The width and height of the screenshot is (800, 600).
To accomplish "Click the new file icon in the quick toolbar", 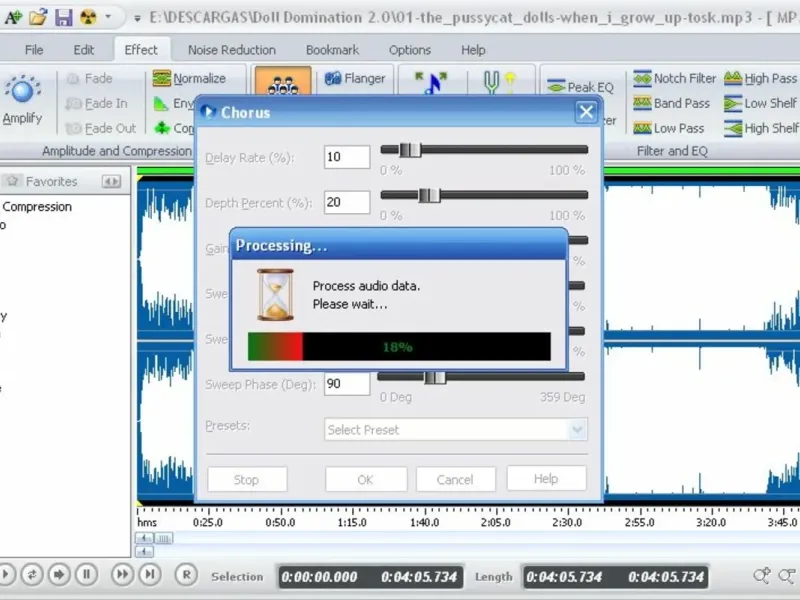I will point(13,17).
